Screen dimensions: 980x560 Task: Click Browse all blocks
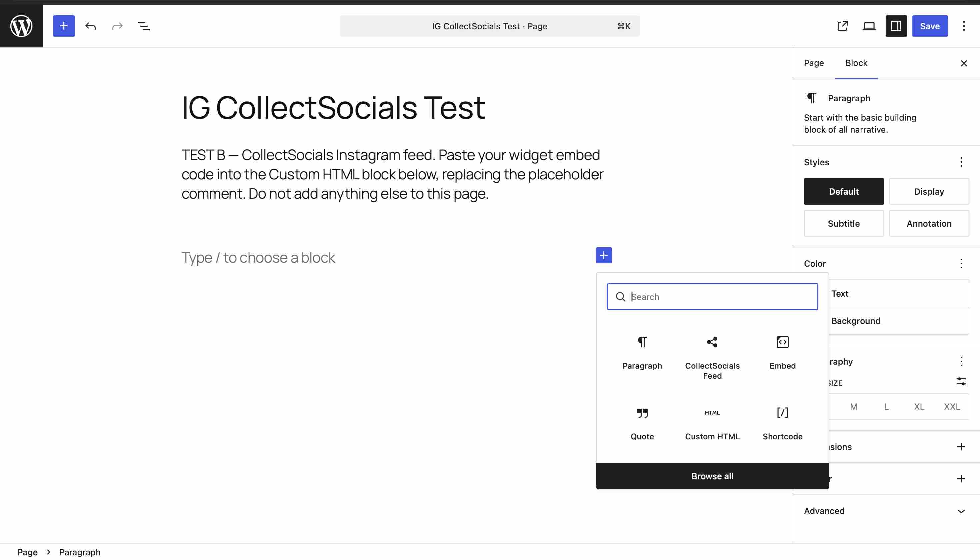click(712, 476)
